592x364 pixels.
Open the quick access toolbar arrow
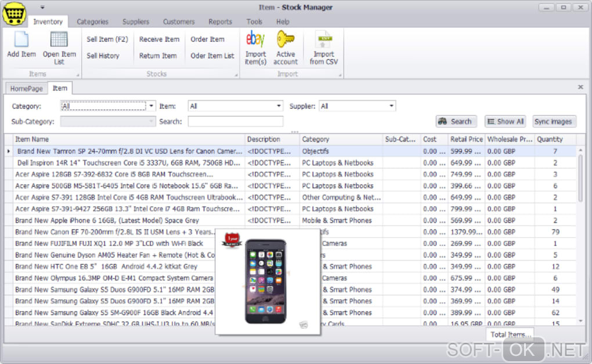coord(42,7)
